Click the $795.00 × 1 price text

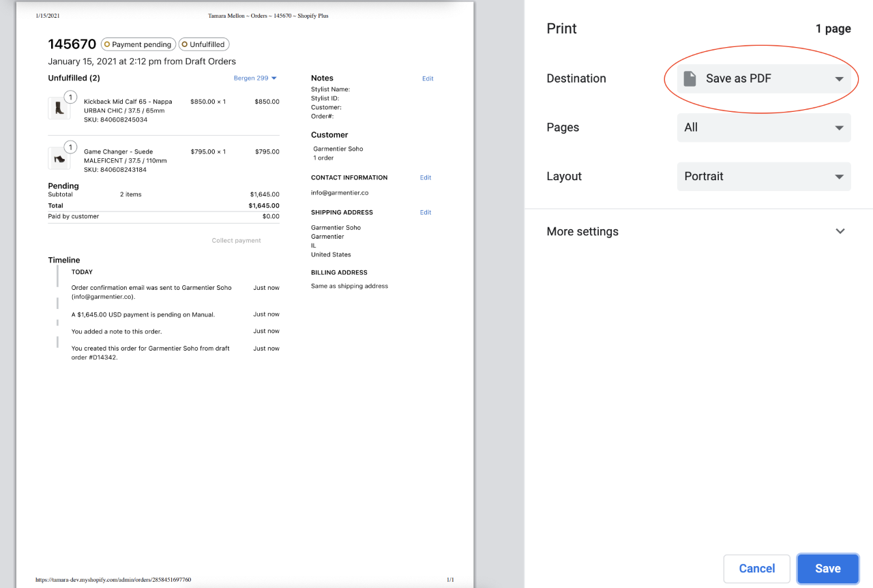click(208, 151)
